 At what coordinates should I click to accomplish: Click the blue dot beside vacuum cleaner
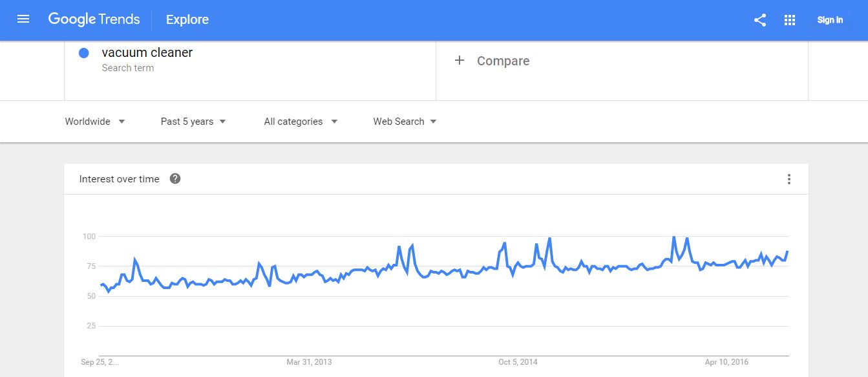point(83,52)
